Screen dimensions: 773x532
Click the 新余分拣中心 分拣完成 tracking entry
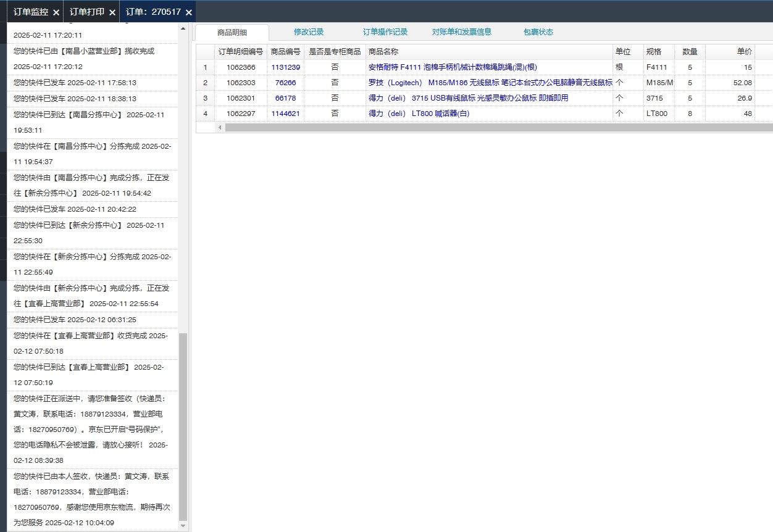[x=93, y=264]
